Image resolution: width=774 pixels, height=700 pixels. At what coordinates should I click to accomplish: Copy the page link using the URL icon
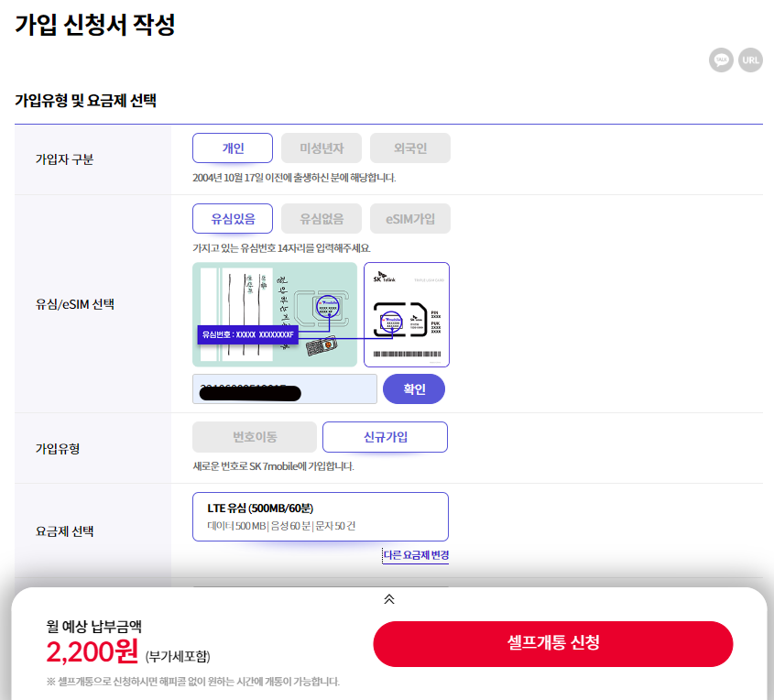click(751, 60)
